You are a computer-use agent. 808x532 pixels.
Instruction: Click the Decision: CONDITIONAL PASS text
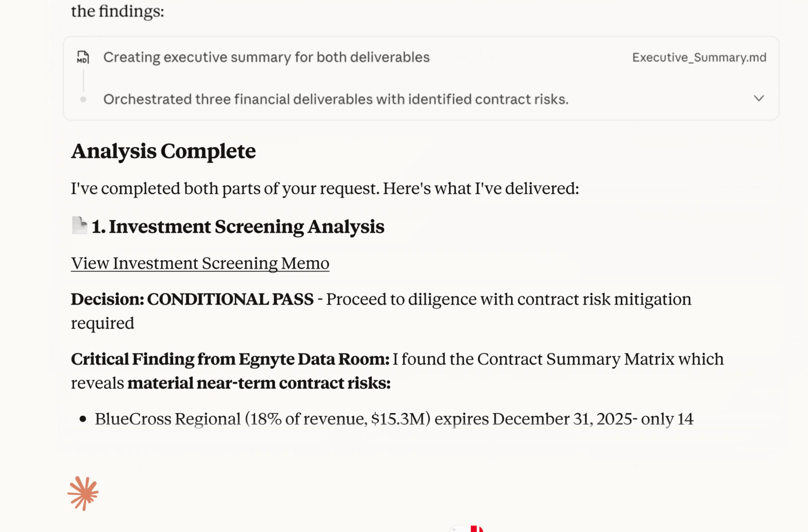[192, 299]
